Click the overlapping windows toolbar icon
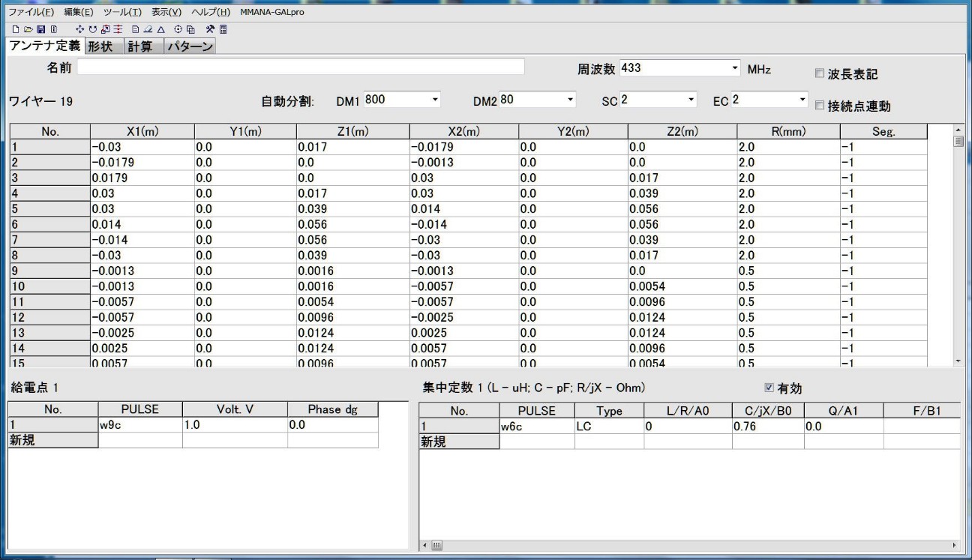Viewport: 972px width, 560px height. pyautogui.click(x=190, y=29)
